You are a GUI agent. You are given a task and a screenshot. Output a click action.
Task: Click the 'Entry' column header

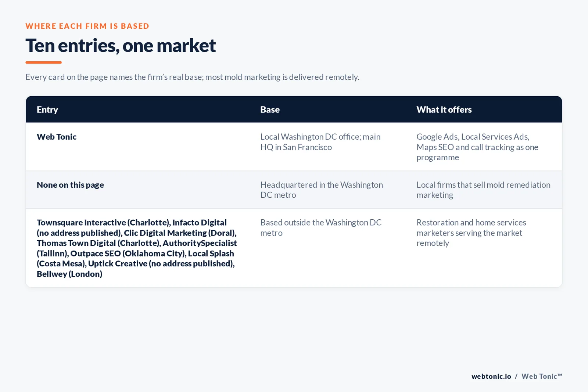(47, 109)
